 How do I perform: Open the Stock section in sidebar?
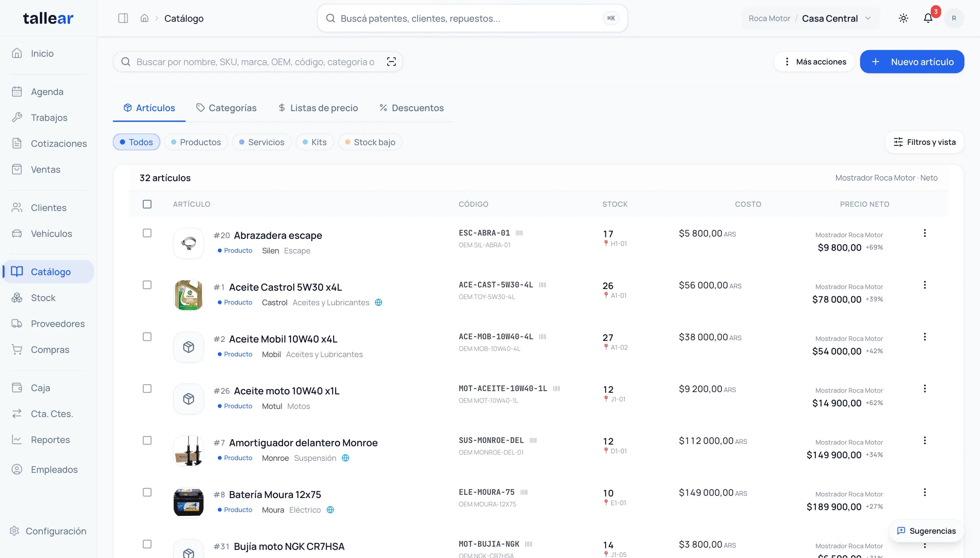(x=43, y=298)
